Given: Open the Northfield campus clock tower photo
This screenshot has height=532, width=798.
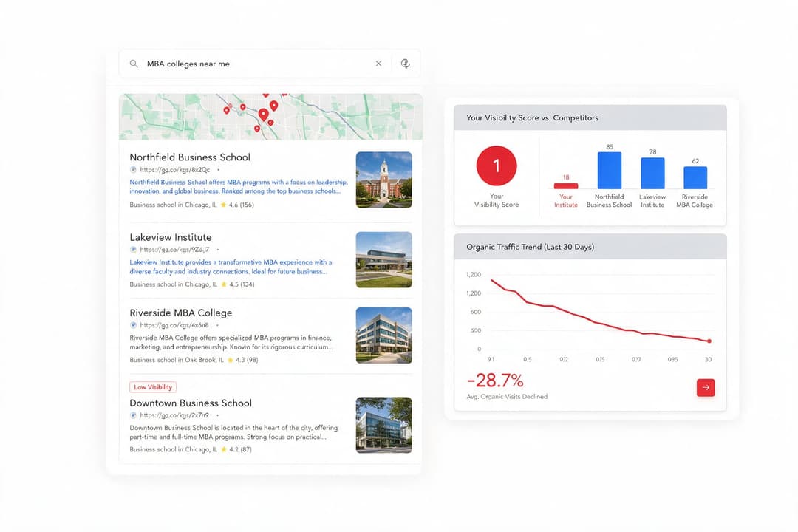Looking at the screenshot, I should click(x=383, y=180).
